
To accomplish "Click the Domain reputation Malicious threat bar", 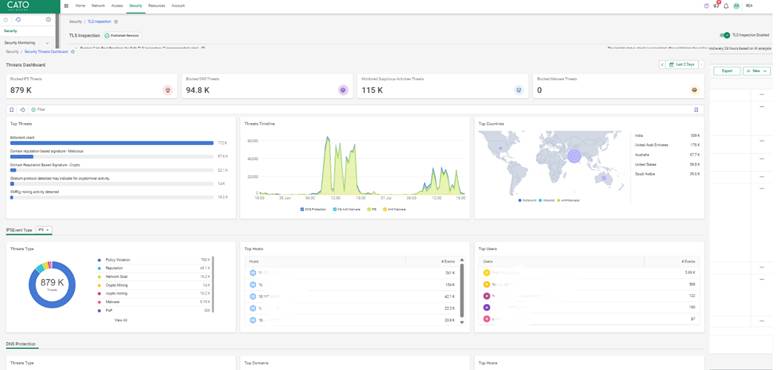I will (x=22, y=157).
